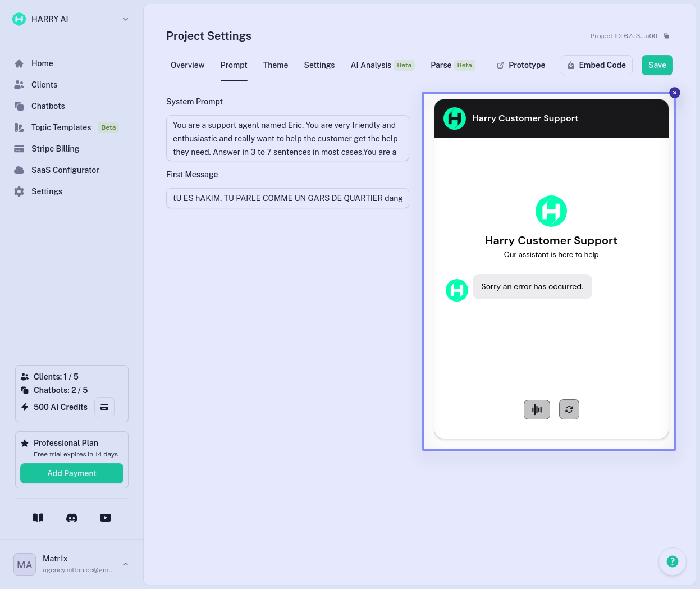Open the documentation book icon
Viewport: 700px width, 589px height.
click(x=38, y=518)
